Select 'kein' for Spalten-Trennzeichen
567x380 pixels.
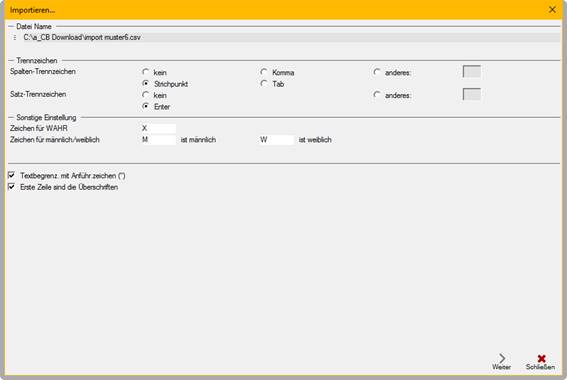146,72
